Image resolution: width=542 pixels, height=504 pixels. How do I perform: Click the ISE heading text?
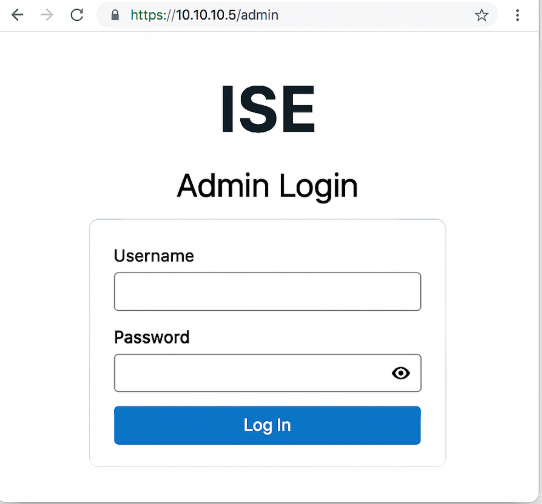(268, 109)
